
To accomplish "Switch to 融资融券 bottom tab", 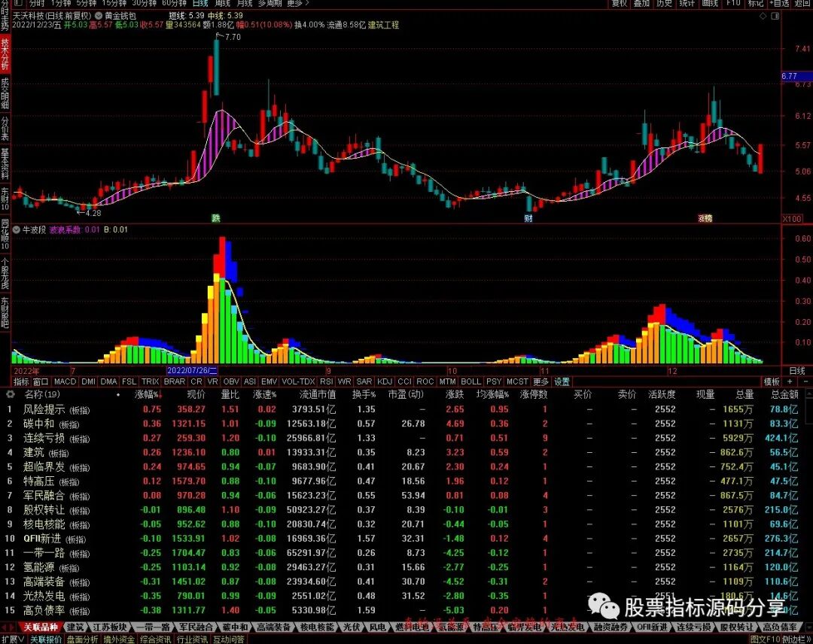I will click(611, 627).
